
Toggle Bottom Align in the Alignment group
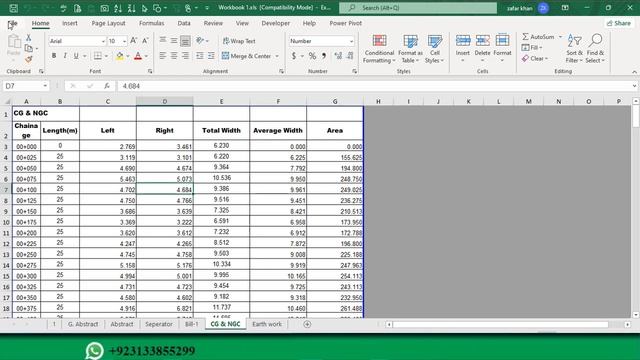click(185, 40)
